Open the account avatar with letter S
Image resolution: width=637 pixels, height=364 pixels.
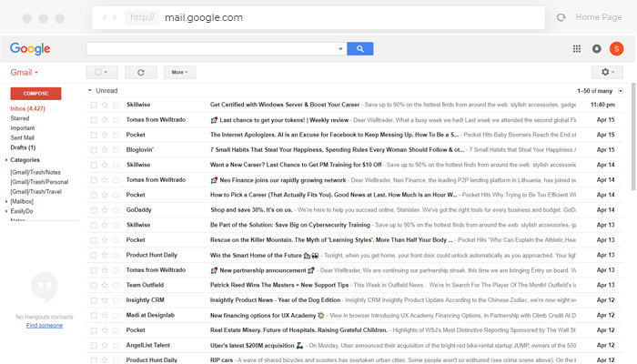pyautogui.click(x=616, y=49)
